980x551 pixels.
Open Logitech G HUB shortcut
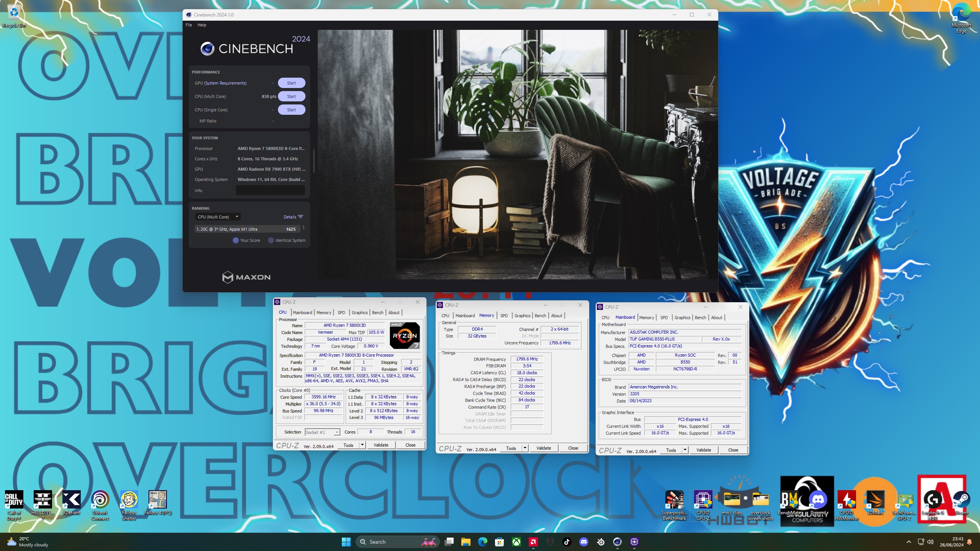(933, 505)
